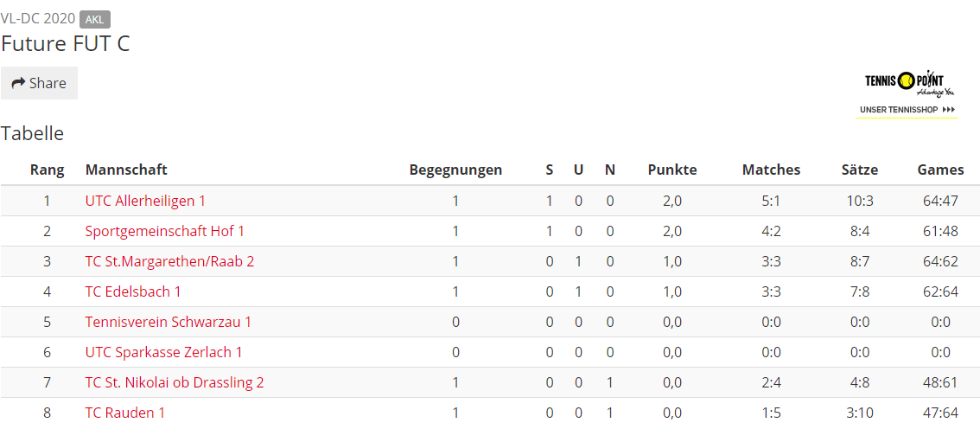Click the Rang column header

(47, 170)
